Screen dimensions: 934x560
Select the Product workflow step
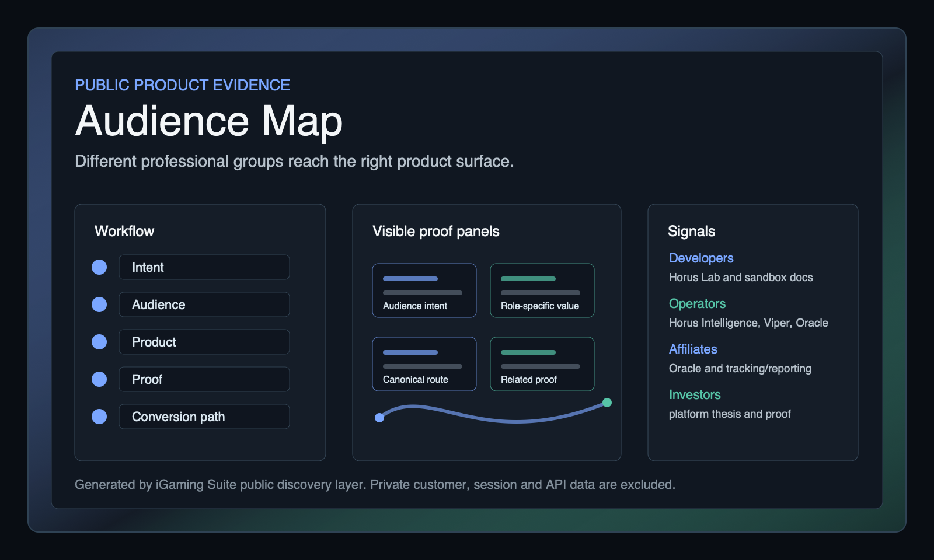coord(204,342)
